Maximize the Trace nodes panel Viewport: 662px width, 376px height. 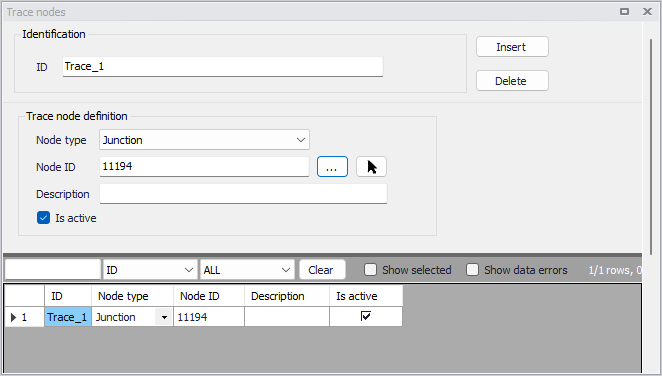[x=624, y=12]
